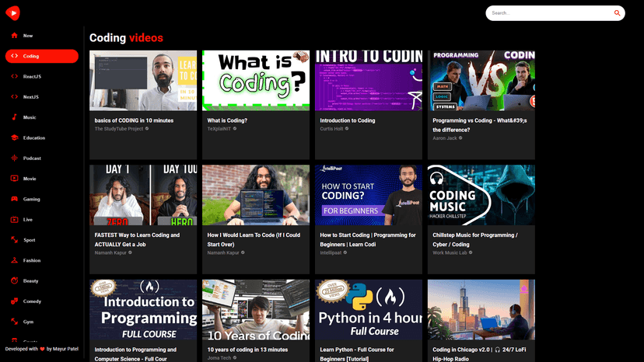Screen dimensions: 644x362
Task: Choose the Gaming controller icon
Action: point(14,199)
